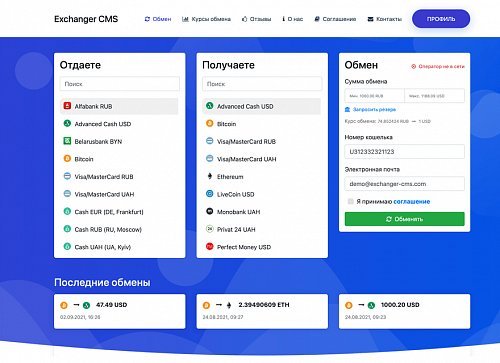Open the Курсы обмена menu item
The width and height of the screenshot is (500, 363).
point(206,19)
